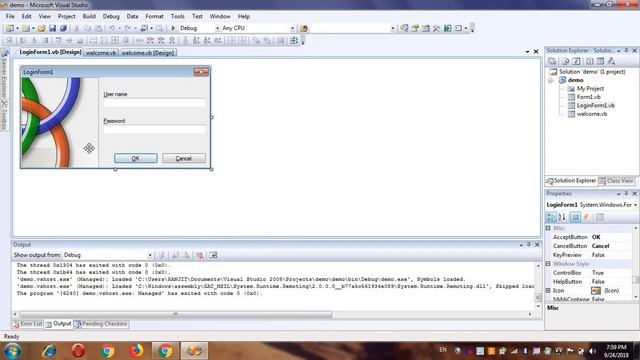Screen dimensions: 640x360
Task: Open the Object Browser toolbar icon
Action: pyautogui.click(x=426, y=28)
